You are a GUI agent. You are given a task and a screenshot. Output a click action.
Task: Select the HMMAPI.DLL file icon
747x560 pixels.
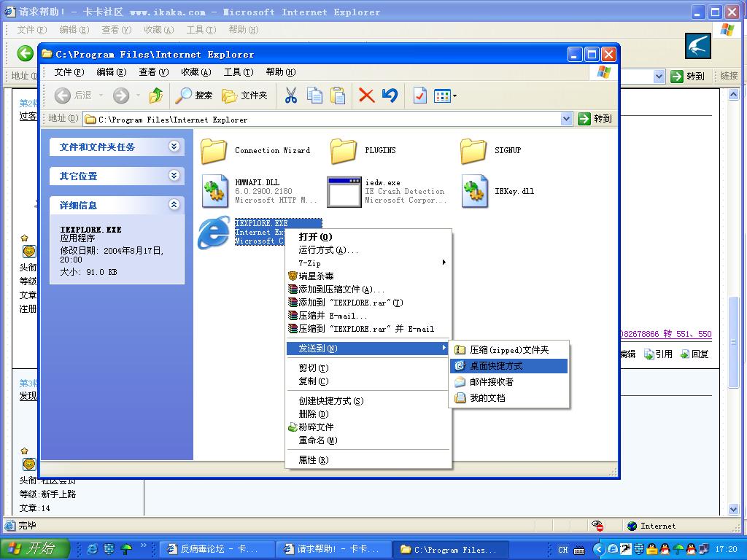215,191
